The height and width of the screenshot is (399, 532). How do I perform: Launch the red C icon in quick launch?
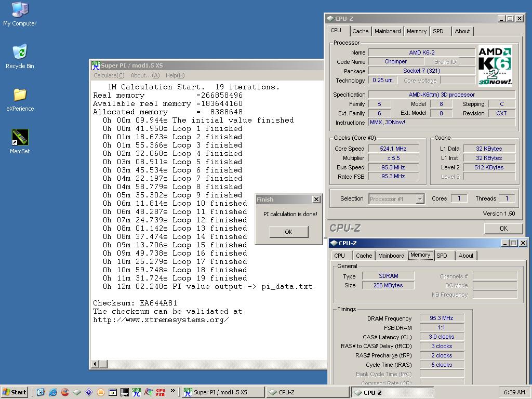tap(65, 392)
